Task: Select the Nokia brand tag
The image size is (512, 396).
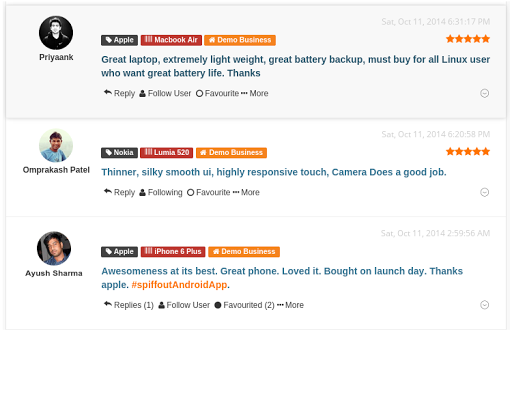Action: coord(119,153)
